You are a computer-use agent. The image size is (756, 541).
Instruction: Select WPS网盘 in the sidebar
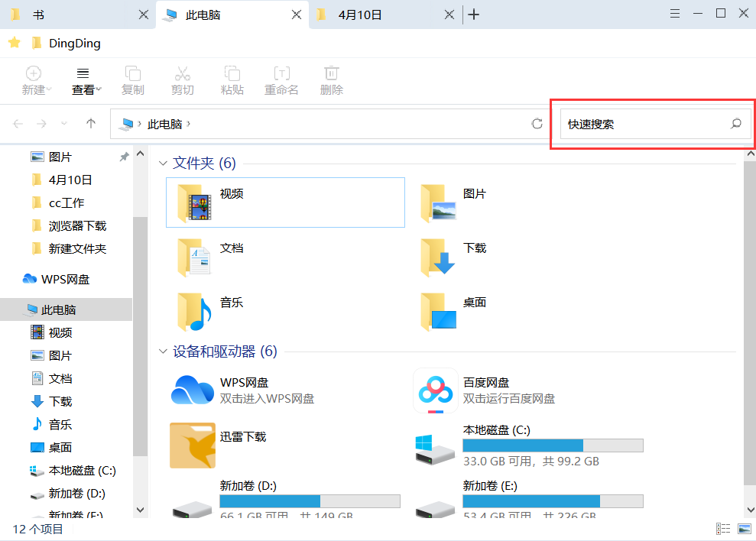click(x=56, y=279)
